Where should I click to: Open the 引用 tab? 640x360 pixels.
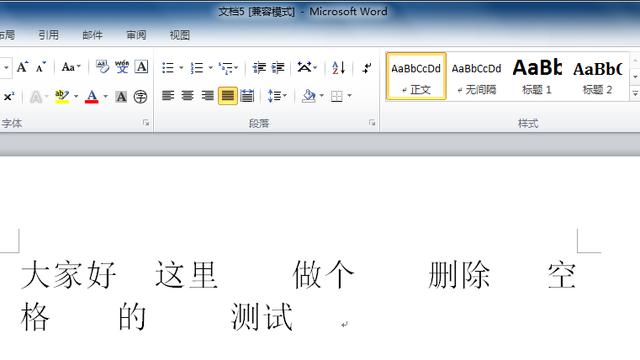[48, 35]
